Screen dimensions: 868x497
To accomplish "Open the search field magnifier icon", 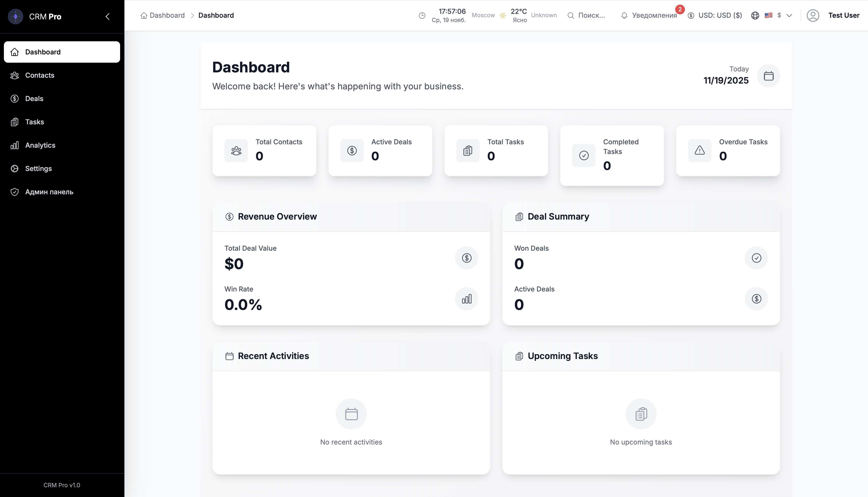I will tap(570, 15).
